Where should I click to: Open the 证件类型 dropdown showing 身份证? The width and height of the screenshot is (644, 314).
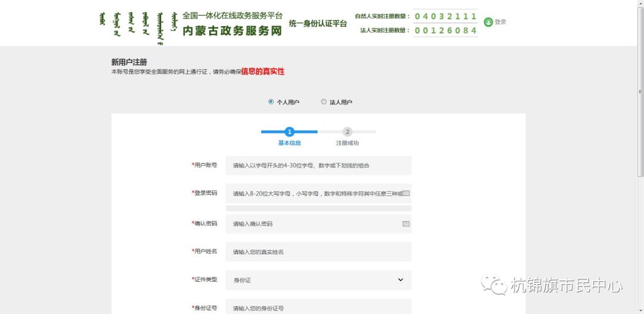(x=318, y=280)
